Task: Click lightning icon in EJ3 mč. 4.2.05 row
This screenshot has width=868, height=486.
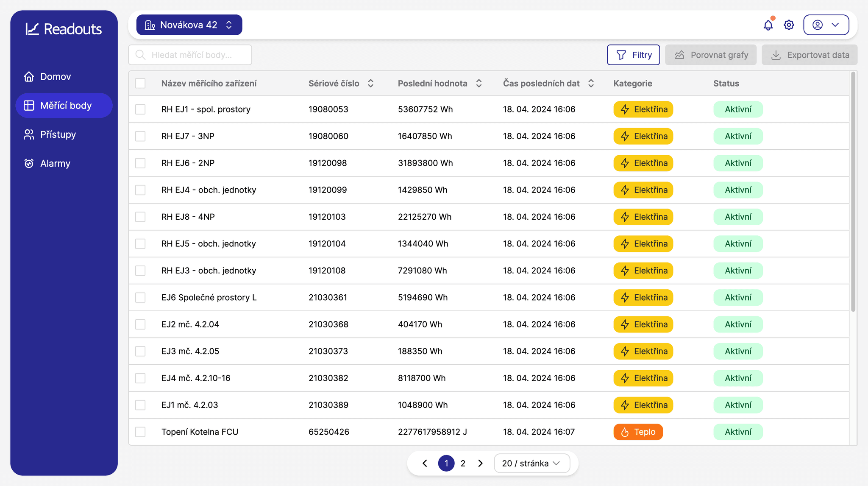Action: (x=625, y=351)
